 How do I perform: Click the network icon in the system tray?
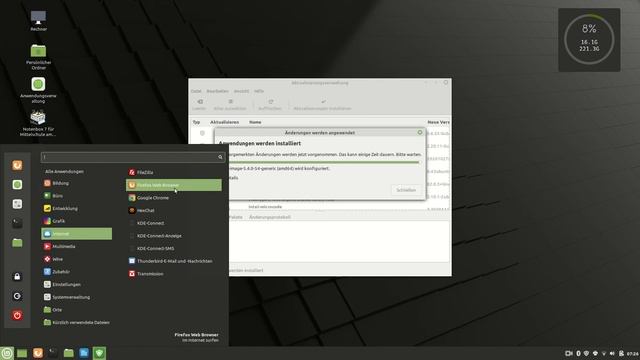click(604, 353)
